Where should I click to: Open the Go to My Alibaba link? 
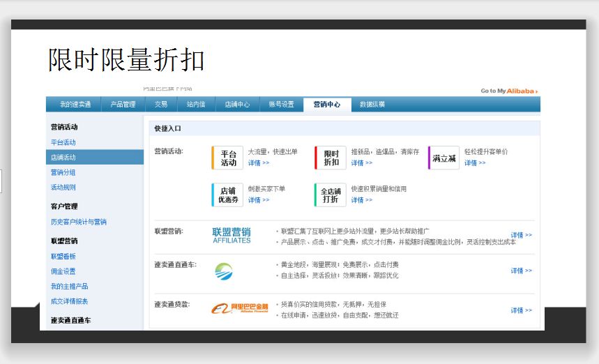509,91
